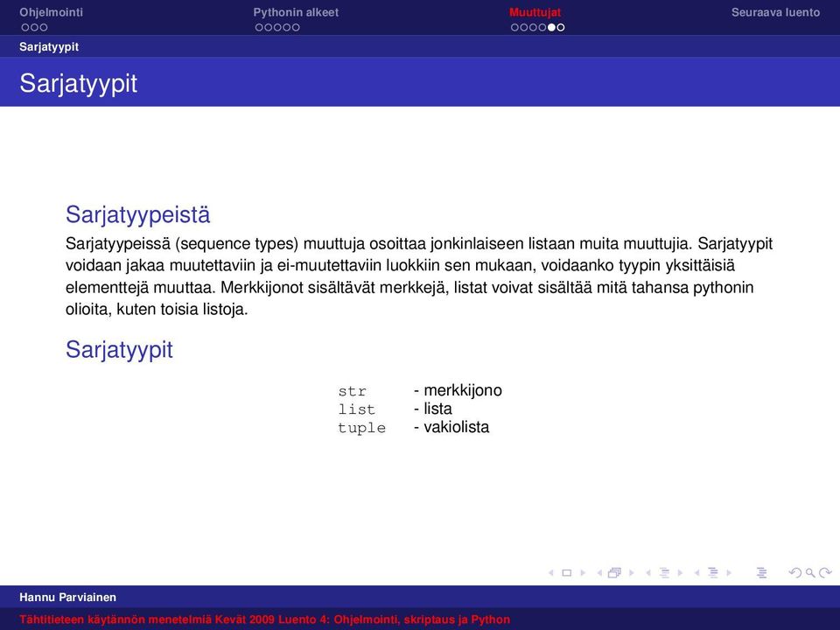Jump to the Ohjelmointi section

click(x=51, y=12)
